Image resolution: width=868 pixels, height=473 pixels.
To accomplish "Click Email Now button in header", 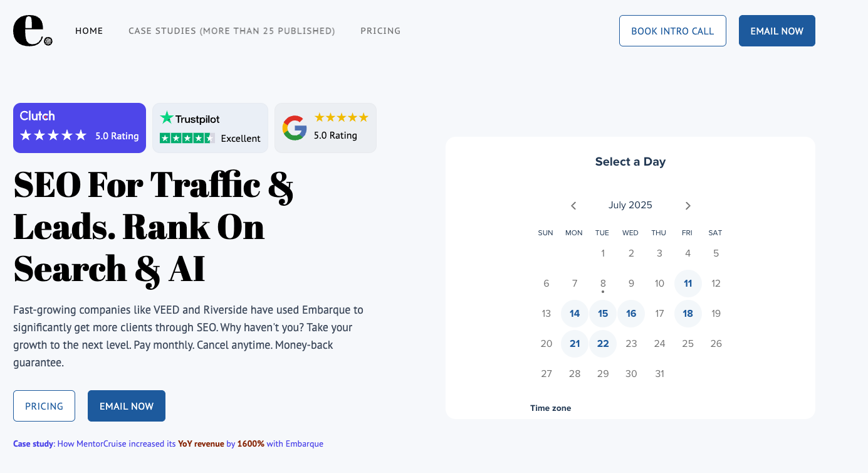I will tap(777, 31).
